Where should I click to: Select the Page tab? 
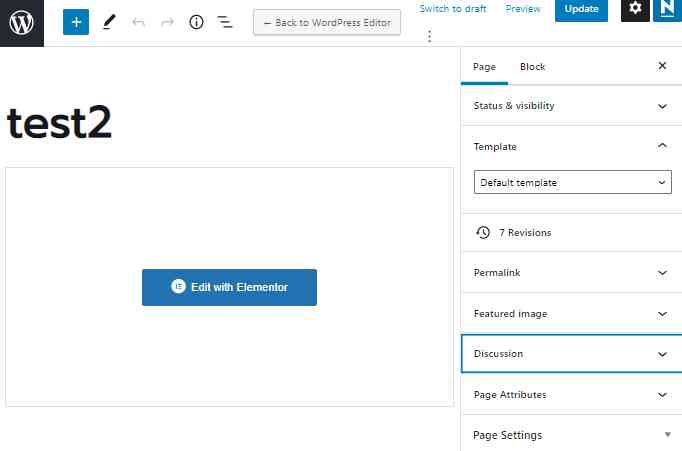484,67
